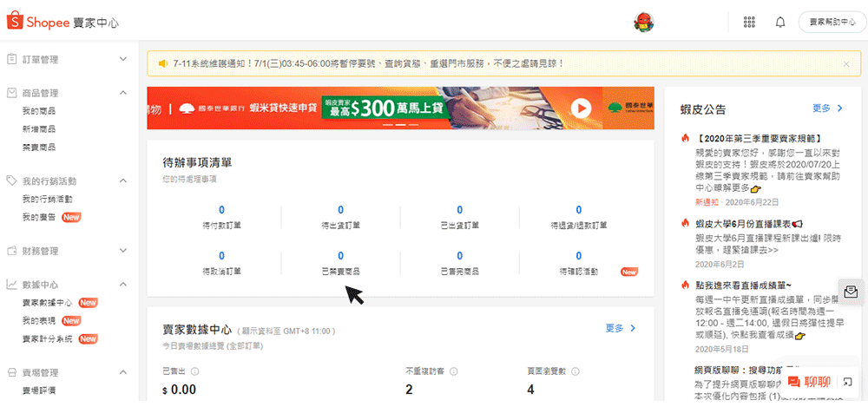The width and height of the screenshot is (868, 407).
Task: Open the 聊聊 chat widget
Action: (809, 381)
